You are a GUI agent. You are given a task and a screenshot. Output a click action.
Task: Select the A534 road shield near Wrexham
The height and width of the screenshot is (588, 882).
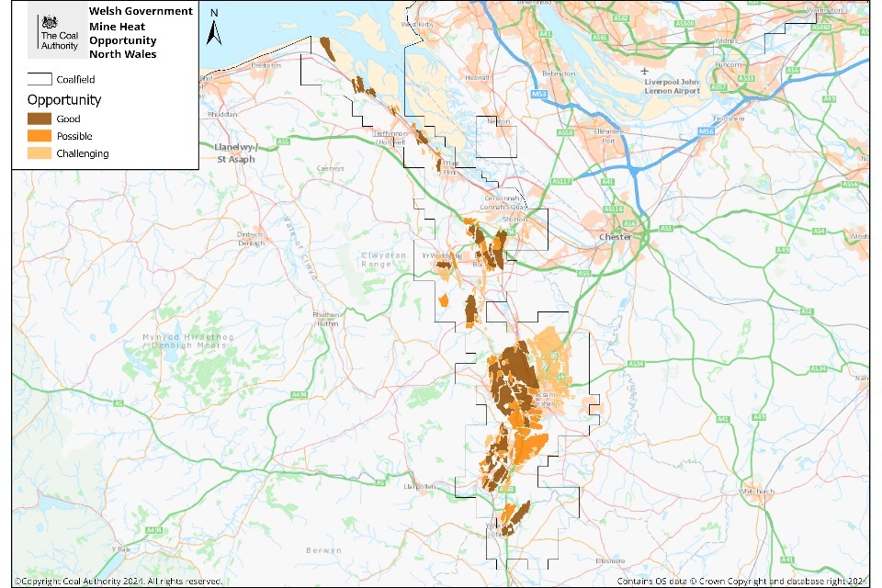[x=636, y=365]
